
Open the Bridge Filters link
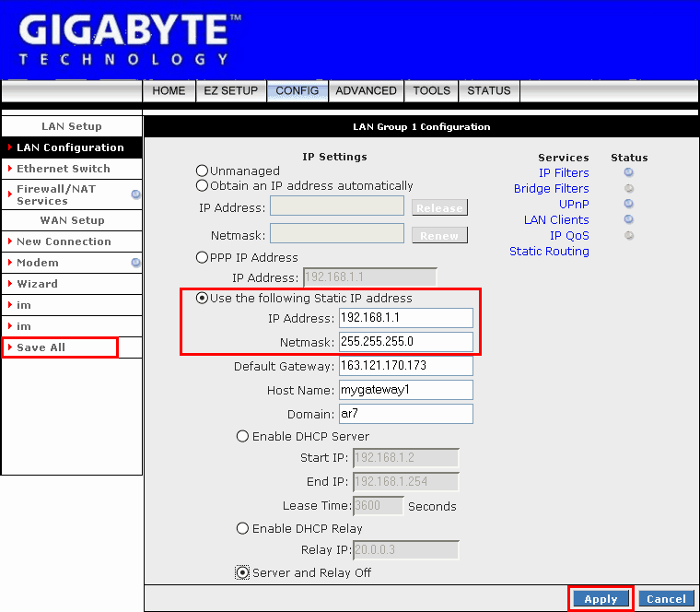click(552, 189)
